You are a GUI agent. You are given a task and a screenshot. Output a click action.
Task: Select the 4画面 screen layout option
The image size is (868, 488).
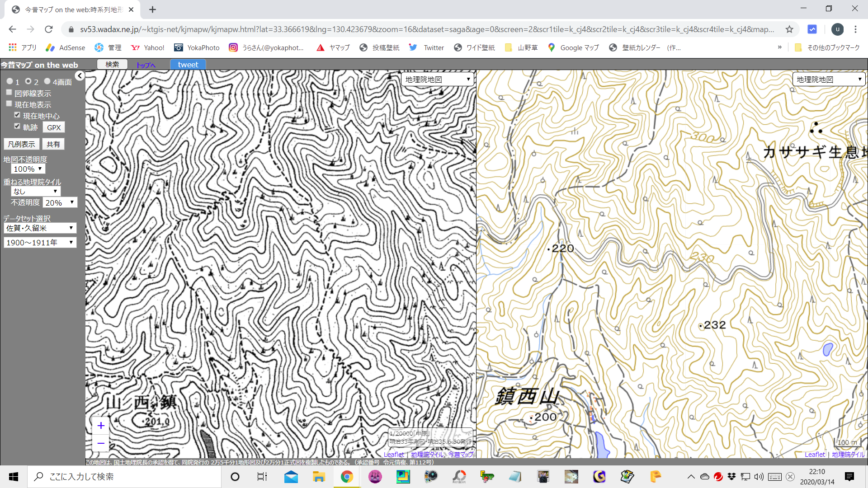tap(47, 81)
